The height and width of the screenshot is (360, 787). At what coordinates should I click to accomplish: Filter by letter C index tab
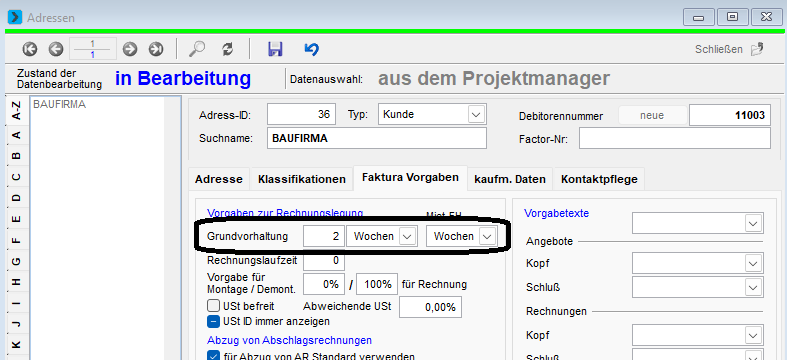(x=17, y=177)
